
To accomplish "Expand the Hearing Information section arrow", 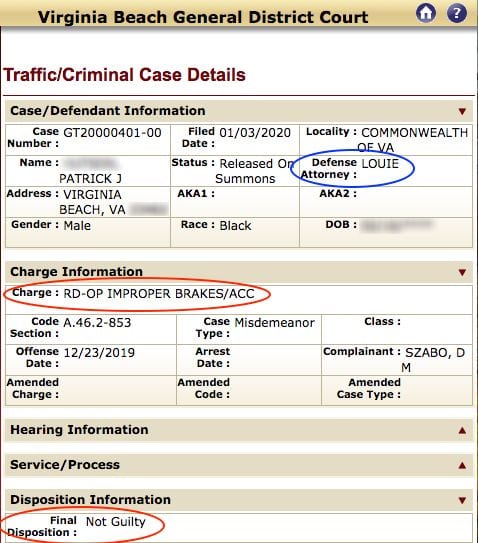I will (462, 430).
